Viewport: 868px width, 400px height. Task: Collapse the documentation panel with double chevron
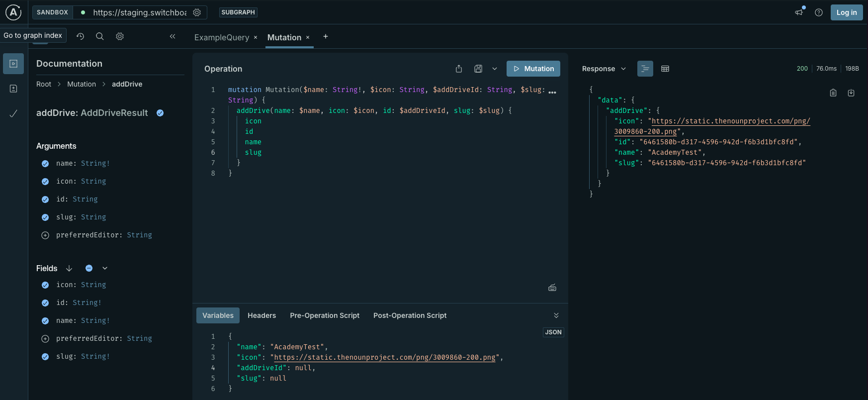[x=173, y=36]
